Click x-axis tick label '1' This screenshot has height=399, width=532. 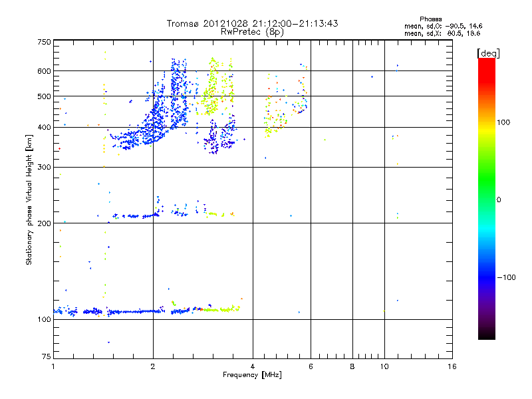click(x=53, y=366)
